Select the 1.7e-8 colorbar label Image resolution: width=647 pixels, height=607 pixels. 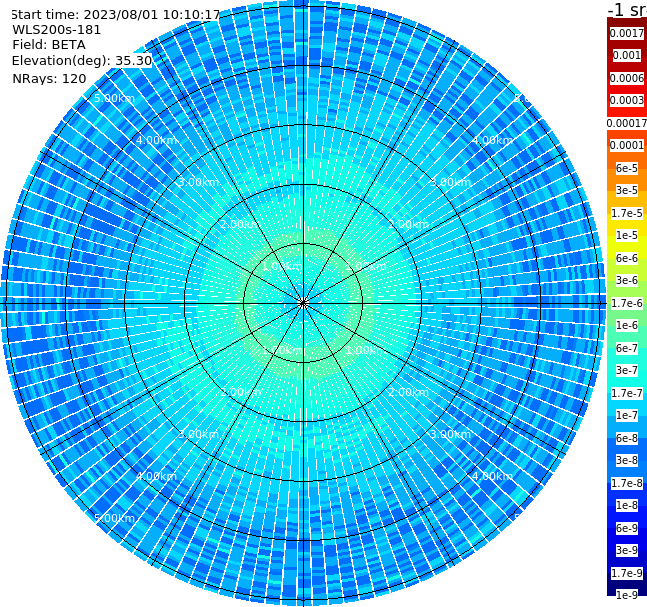coord(627,483)
